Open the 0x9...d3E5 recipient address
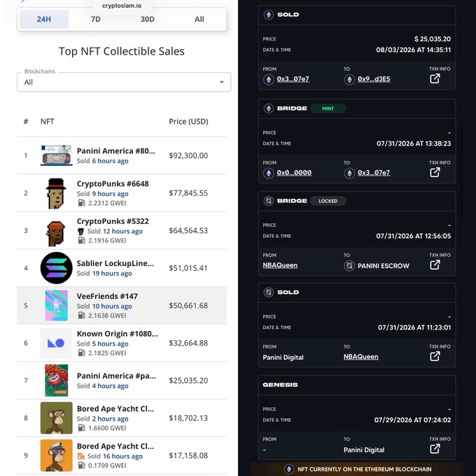This screenshot has width=476, height=476. (x=374, y=79)
